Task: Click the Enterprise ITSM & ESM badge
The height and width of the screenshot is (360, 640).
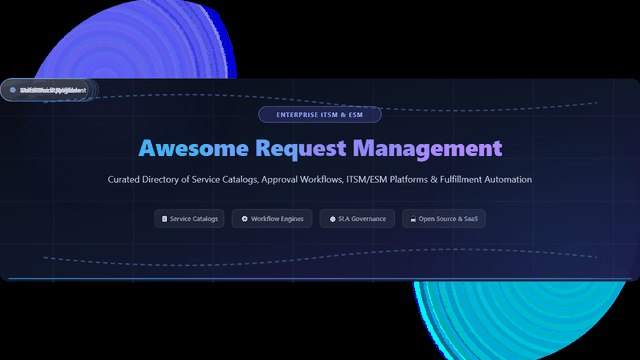Action: (320, 115)
